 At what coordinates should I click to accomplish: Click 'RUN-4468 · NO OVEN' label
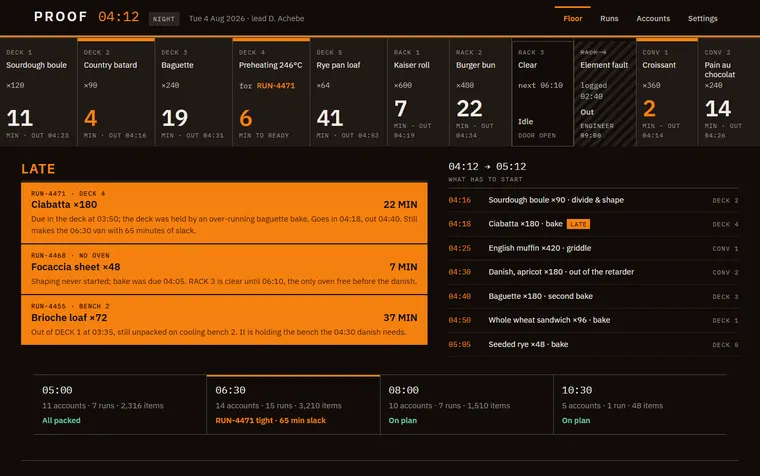coord(70,255)
